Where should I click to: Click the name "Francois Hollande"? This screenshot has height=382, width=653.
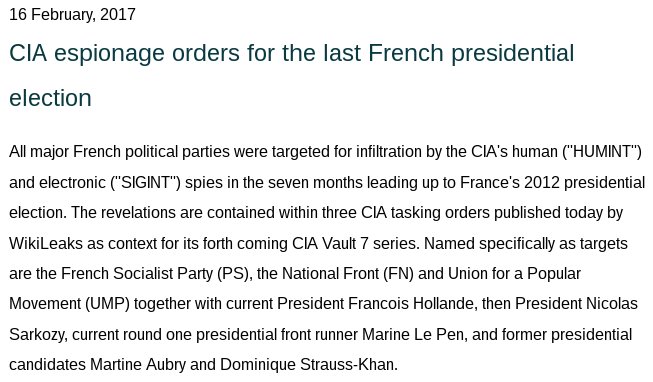(x=412, y=304)
